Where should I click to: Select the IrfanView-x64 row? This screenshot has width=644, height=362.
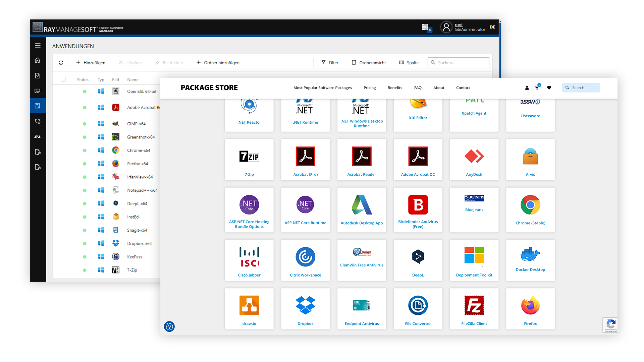pos(106,177)
